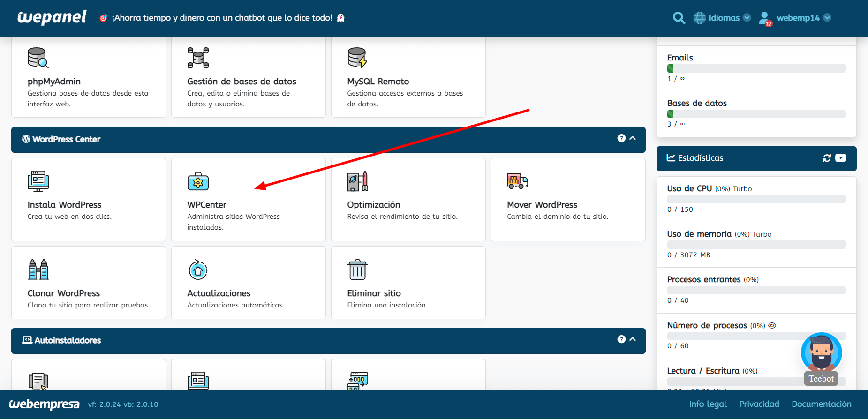Click the Estadísticas panel heading

[701, 158]
